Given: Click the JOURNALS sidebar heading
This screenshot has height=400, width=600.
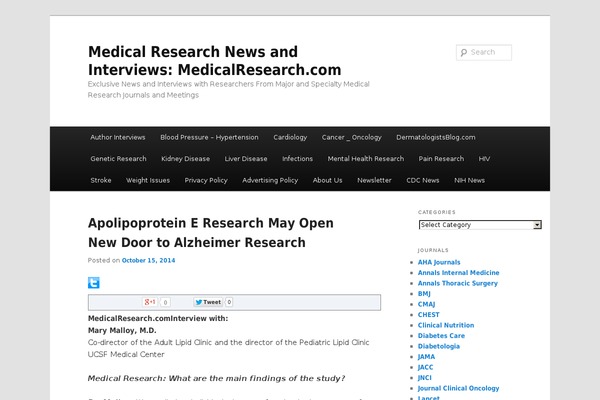Looking at the screenshot, I should pos(433,250).
